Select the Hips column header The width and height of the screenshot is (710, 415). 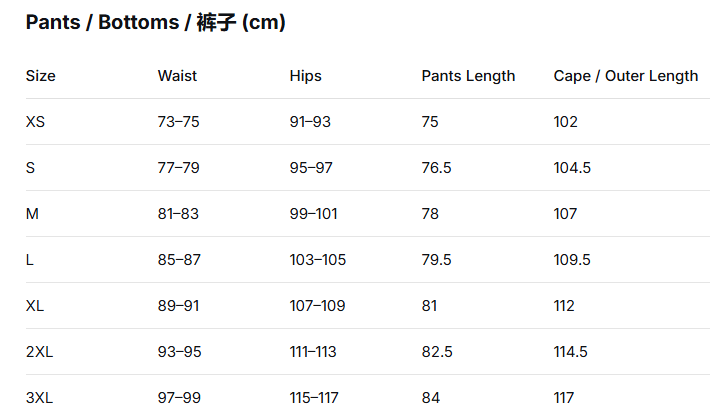click(305, 76)
